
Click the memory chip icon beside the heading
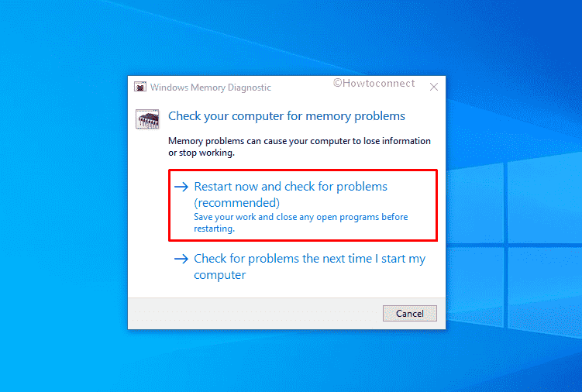click(147, 119)
